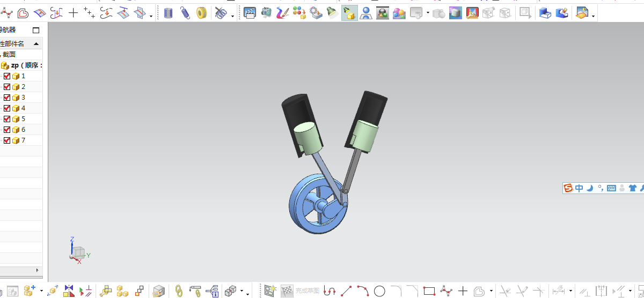Expand dropdown arrow next to delete spring icon
The image size is (644, 298).
[x=232, y=16]
